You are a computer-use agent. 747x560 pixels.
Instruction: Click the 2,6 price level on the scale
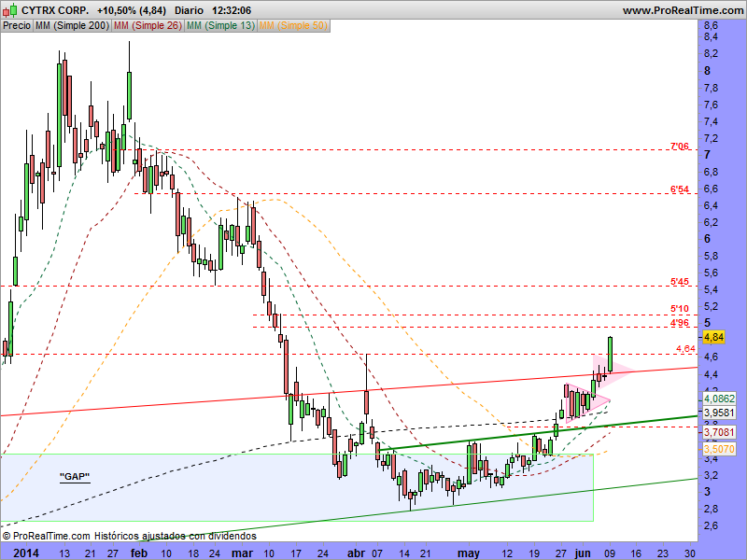[x=711, y=525]
